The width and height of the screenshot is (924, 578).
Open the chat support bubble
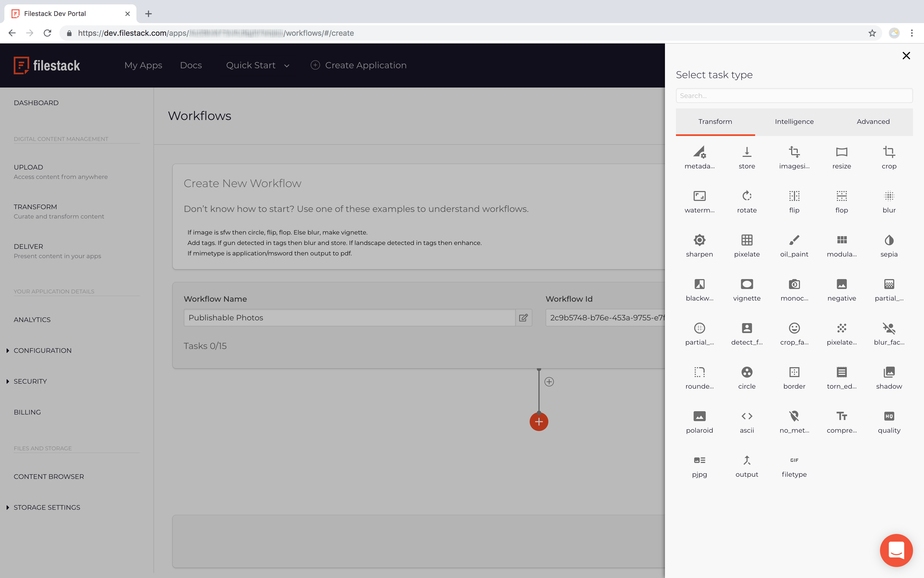896,550
